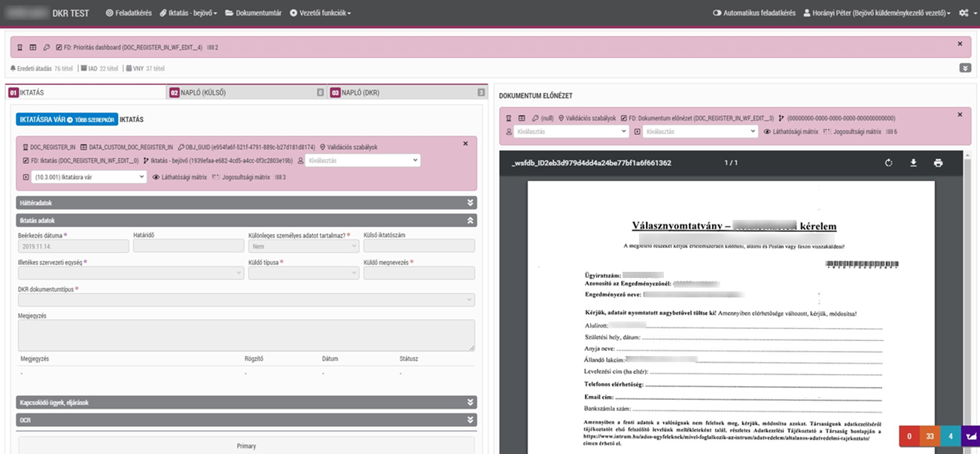Open IAD 22 tétel queue
Image resolution: width=980 pixels, height=454 pixels.
click(x=99, y=69)
